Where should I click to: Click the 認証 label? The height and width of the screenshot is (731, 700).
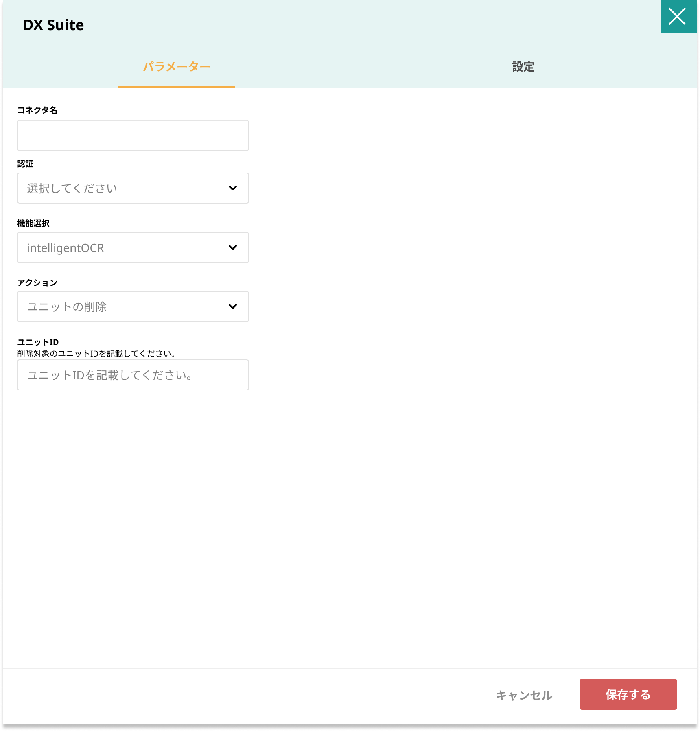click(25, 164)
